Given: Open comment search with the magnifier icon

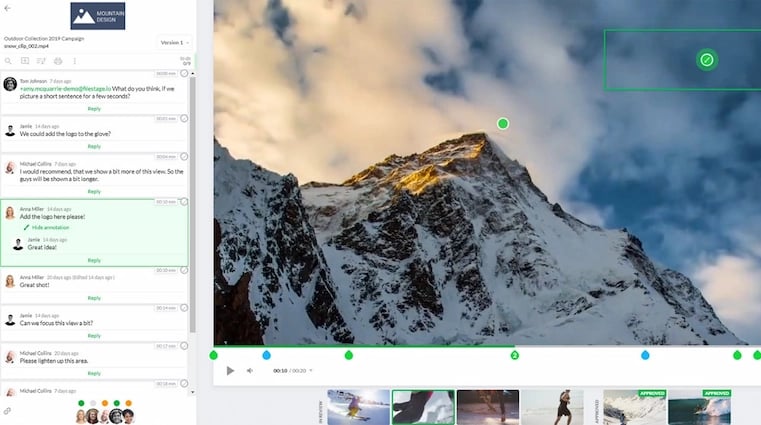Looking at the screenshot, I should [x=8, y=61].
